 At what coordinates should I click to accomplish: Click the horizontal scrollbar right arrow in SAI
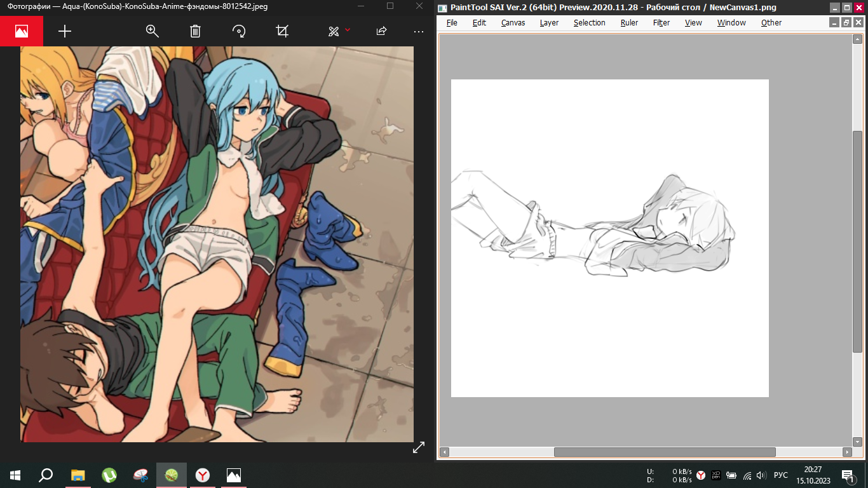click(x=847, y=452)
